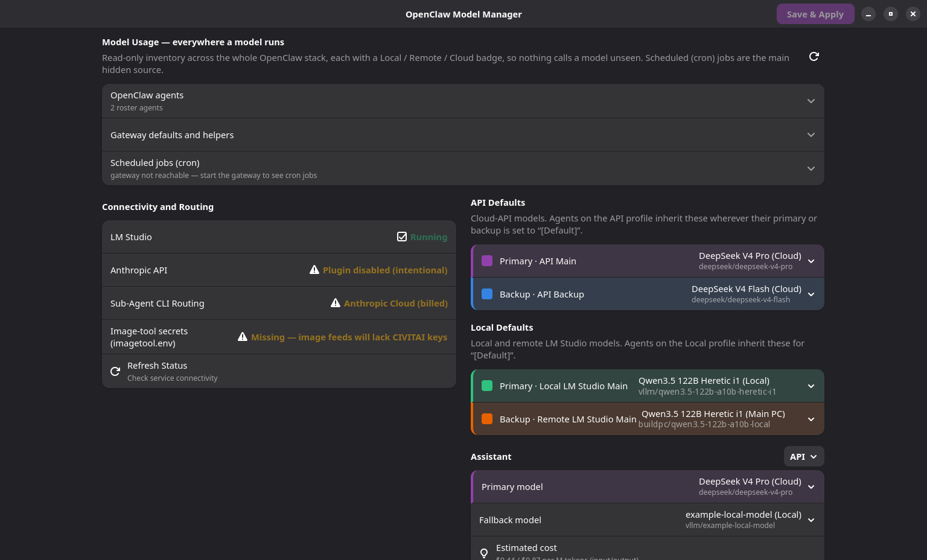Screen dimensions: 927x560
Task: Click the checkmark icon next to Running
Action: (x=402, y=237)
